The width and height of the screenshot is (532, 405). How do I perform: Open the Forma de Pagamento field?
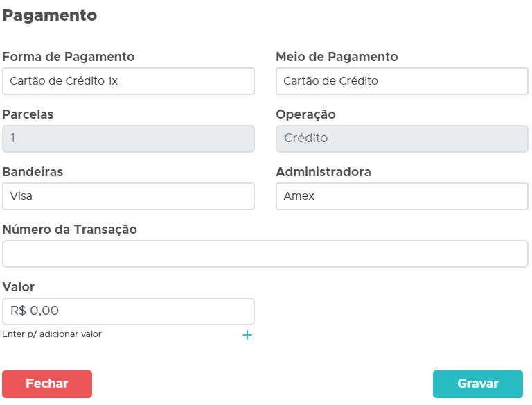coord(128,81)
